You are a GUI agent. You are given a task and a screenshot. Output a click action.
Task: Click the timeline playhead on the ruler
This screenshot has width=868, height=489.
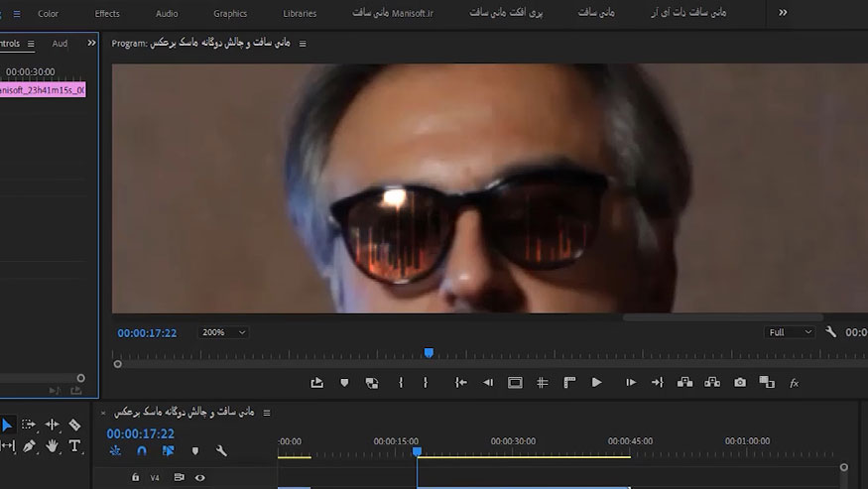click(x=417, y=452)
